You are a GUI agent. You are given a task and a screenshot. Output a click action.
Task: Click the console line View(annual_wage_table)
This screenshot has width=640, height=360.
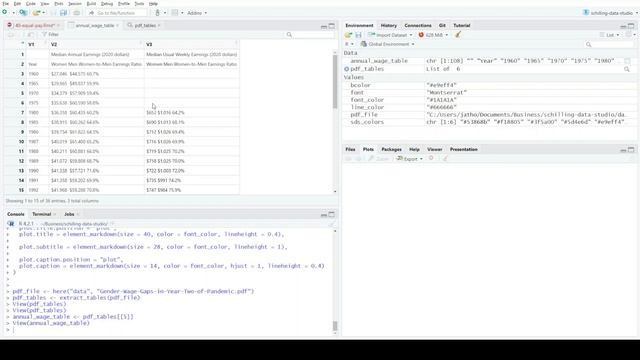coord(51,323)
